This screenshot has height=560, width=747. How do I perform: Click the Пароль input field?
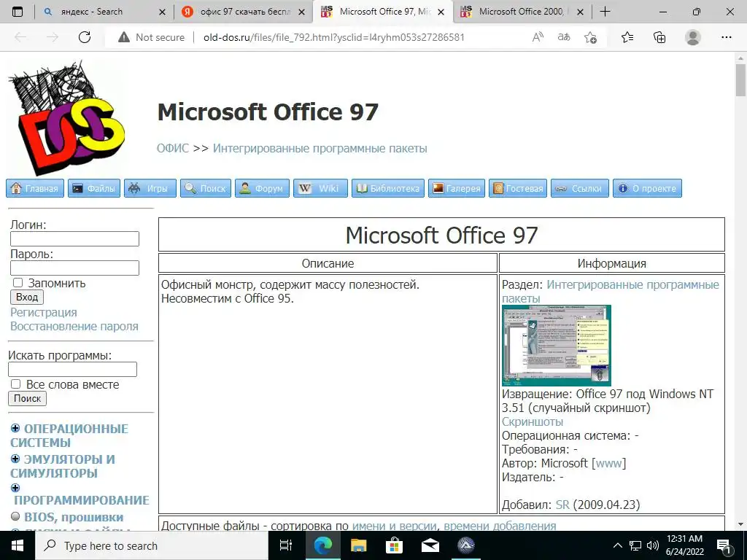pos(75,268)
